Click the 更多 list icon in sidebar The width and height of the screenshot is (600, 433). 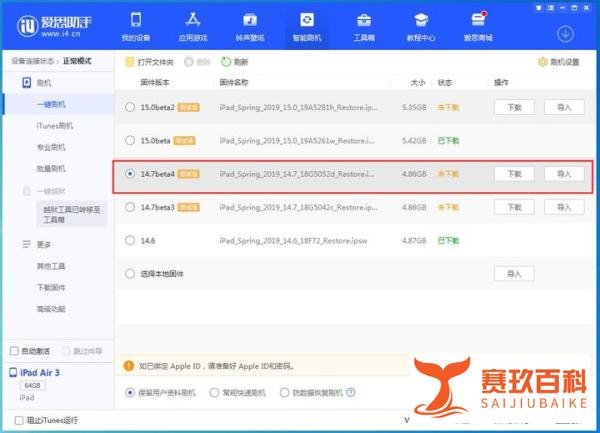point(26,244)
